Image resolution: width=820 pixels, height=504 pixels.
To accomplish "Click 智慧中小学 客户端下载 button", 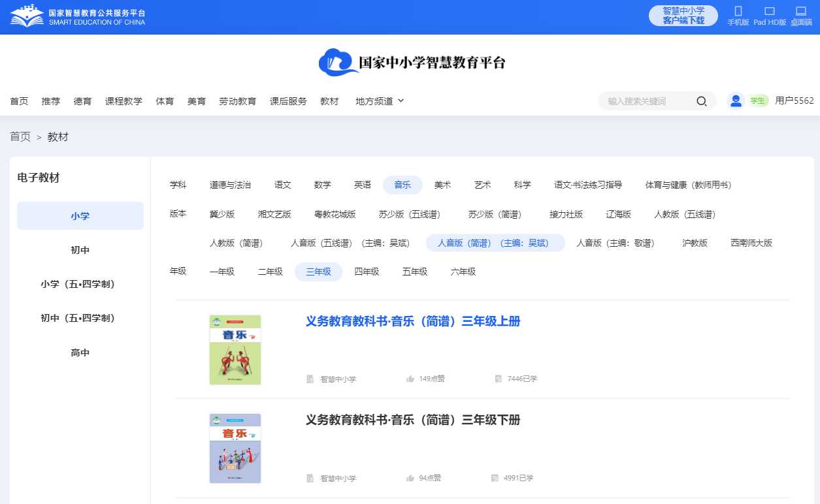I will (683, 16).
